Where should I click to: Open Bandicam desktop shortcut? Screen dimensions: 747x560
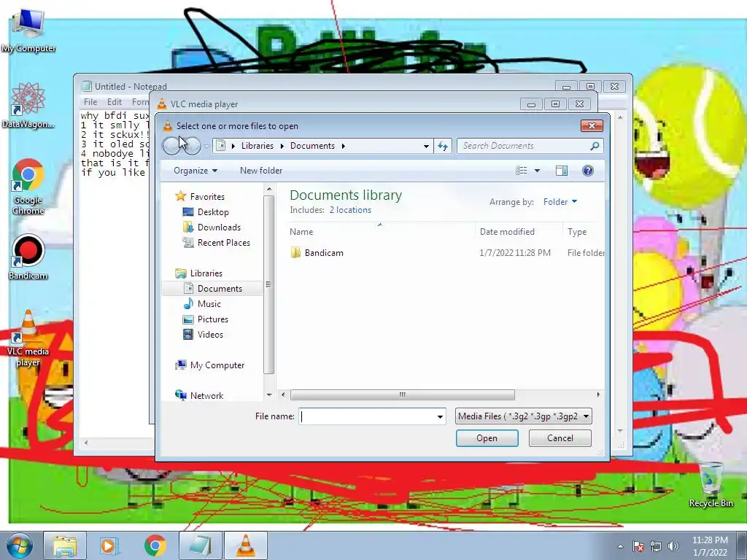pyautogui.click(x=28, y=257)
